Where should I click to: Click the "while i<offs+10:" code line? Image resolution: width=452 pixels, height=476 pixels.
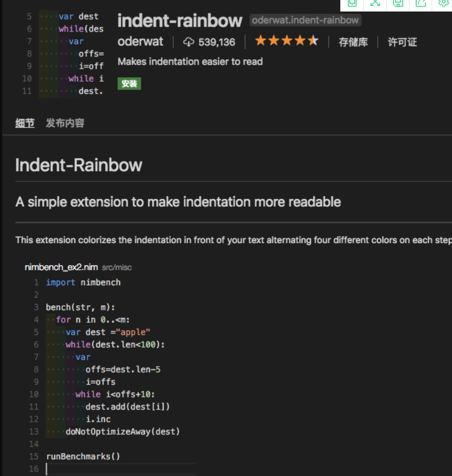click(x=115, y=394)
